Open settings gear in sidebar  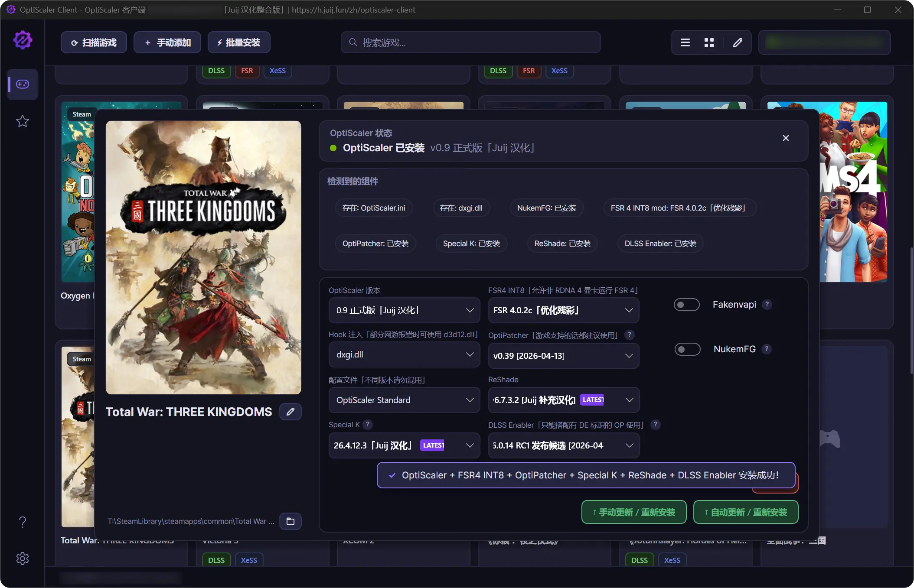tap(23, 559)
